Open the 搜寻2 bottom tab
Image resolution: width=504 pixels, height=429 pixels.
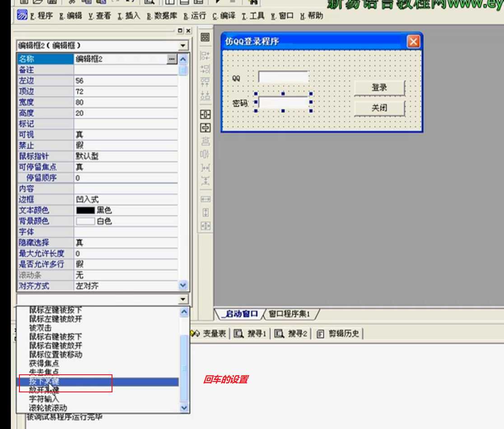click(290, 334)
